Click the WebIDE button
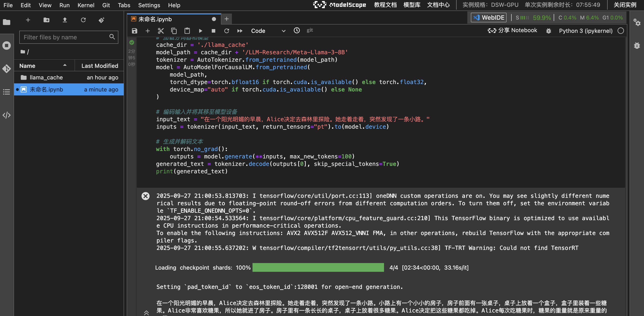Screen dimensions: 644x316 [489, 18]
